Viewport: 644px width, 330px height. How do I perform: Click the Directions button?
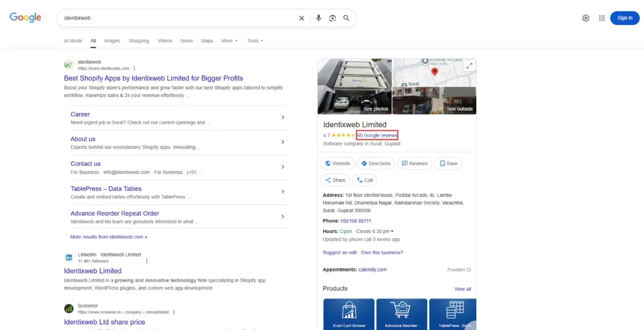point(376,163)
